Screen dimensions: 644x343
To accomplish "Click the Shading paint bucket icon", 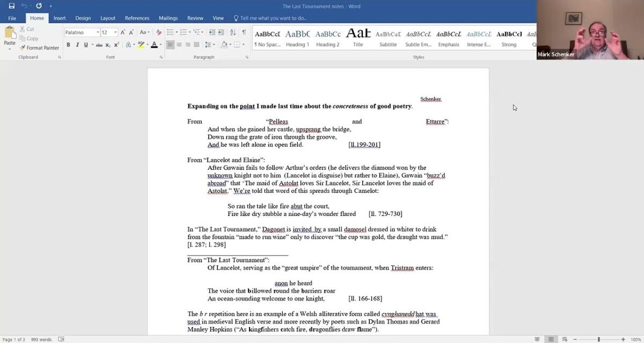I will click(224, 45).
